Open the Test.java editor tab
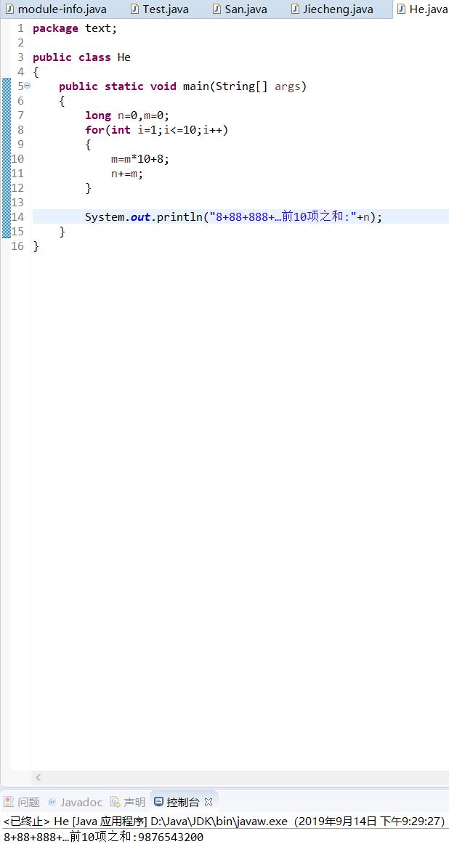 159,9
